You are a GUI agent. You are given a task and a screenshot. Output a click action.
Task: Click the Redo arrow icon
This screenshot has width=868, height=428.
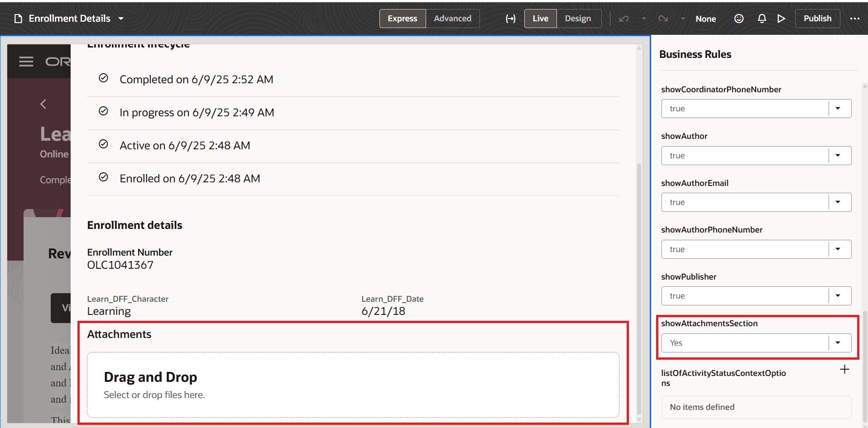click(x=663, y=19)
